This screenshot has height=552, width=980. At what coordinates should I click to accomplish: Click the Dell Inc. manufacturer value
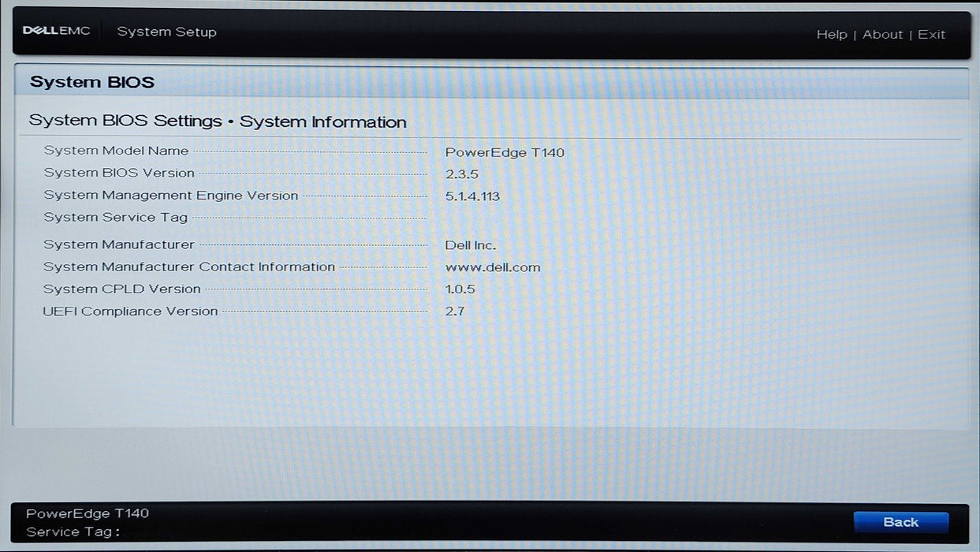471,245
